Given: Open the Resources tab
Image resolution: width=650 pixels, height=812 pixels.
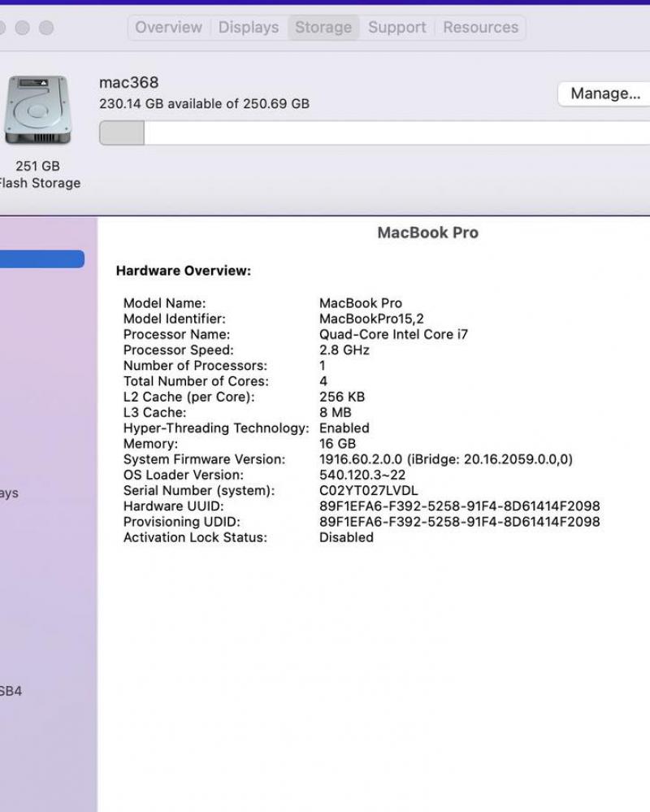Looking at the screenshot, I should click(480, 28).
